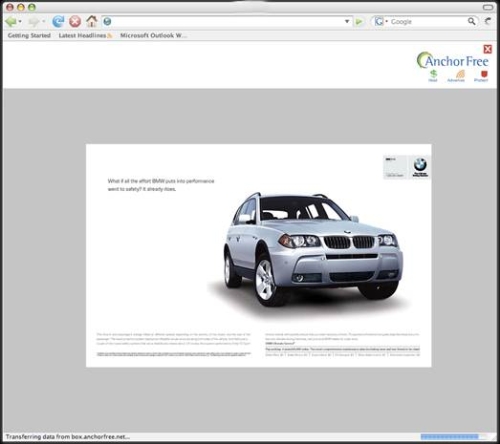Open the Getting Started bookmark

29,35
